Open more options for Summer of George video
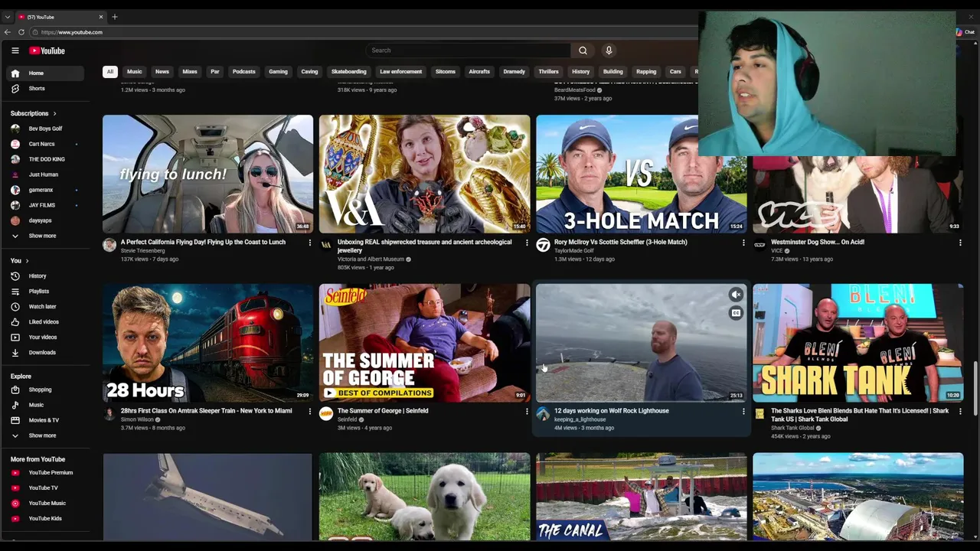This screenshot has height=551, width=980. 527,412
